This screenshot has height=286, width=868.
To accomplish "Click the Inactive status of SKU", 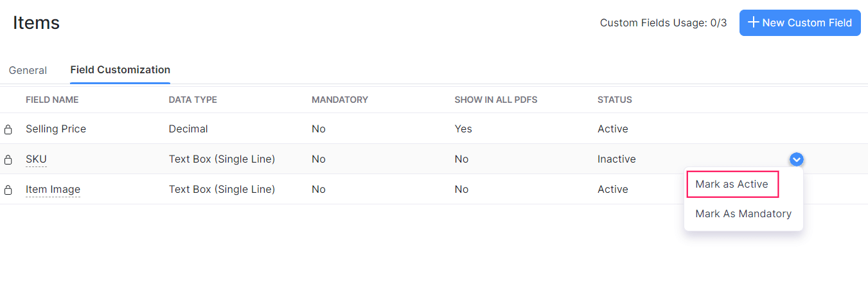I will (x=617, y=159).
